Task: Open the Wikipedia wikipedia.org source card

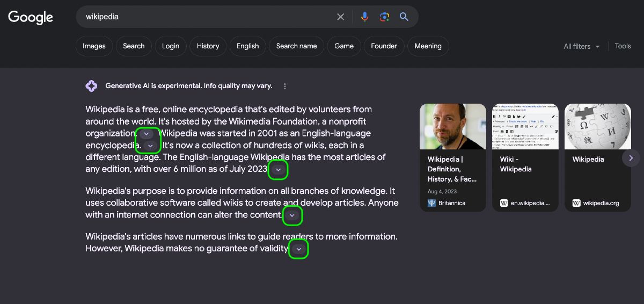Action: (x=598, y=157)
